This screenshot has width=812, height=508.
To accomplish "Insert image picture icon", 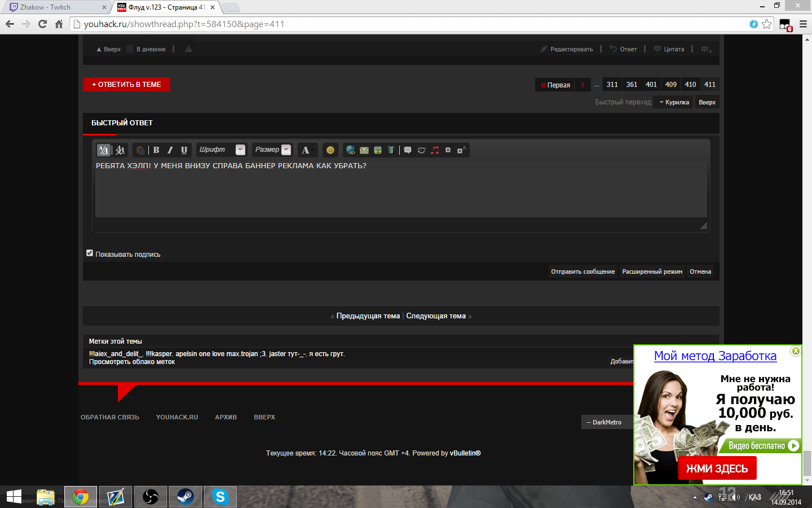I will click(x=378, y=150).
